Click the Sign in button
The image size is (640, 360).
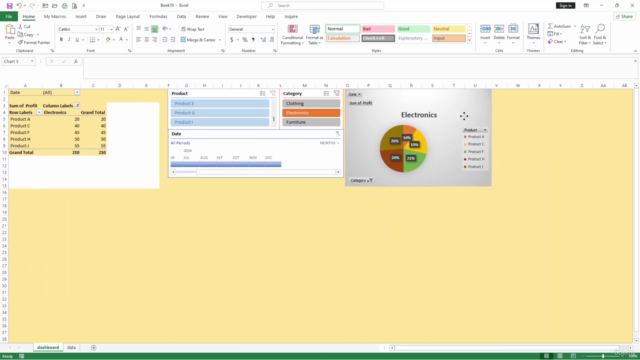565,5
